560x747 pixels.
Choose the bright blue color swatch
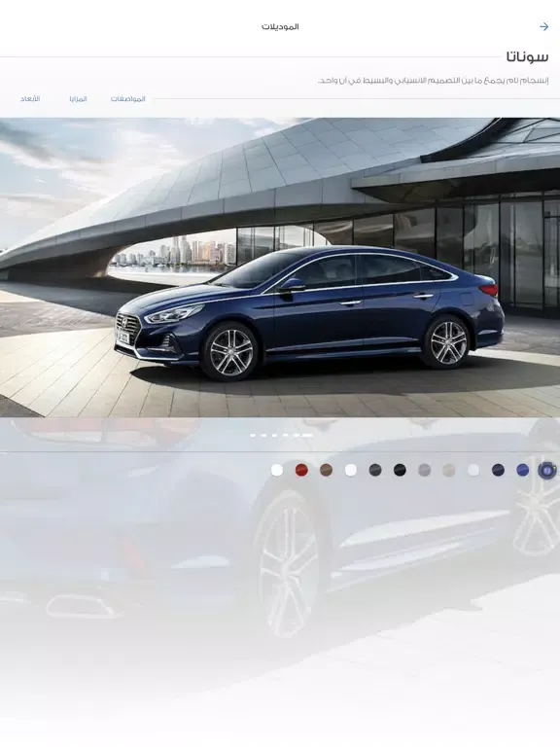(522, 470)
